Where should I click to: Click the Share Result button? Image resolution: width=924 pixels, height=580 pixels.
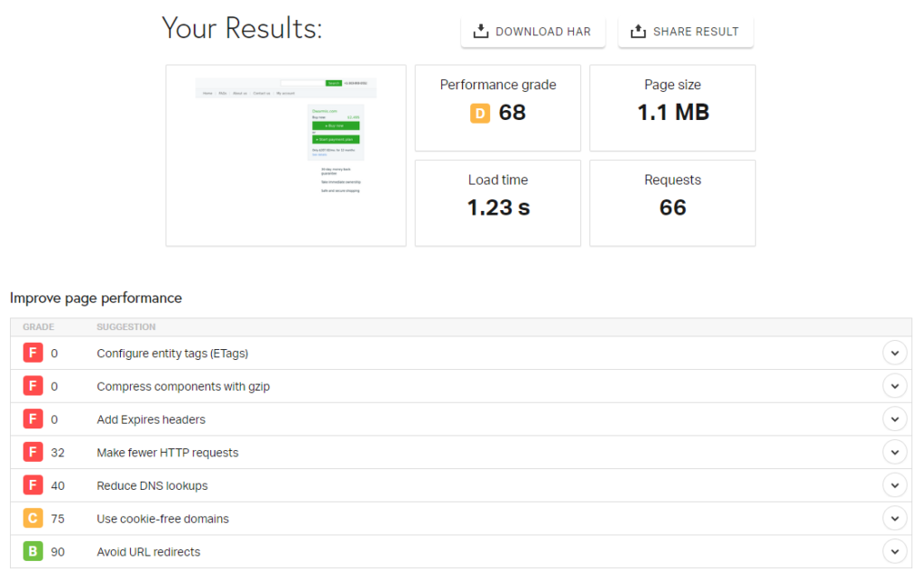tap(686, 32)
